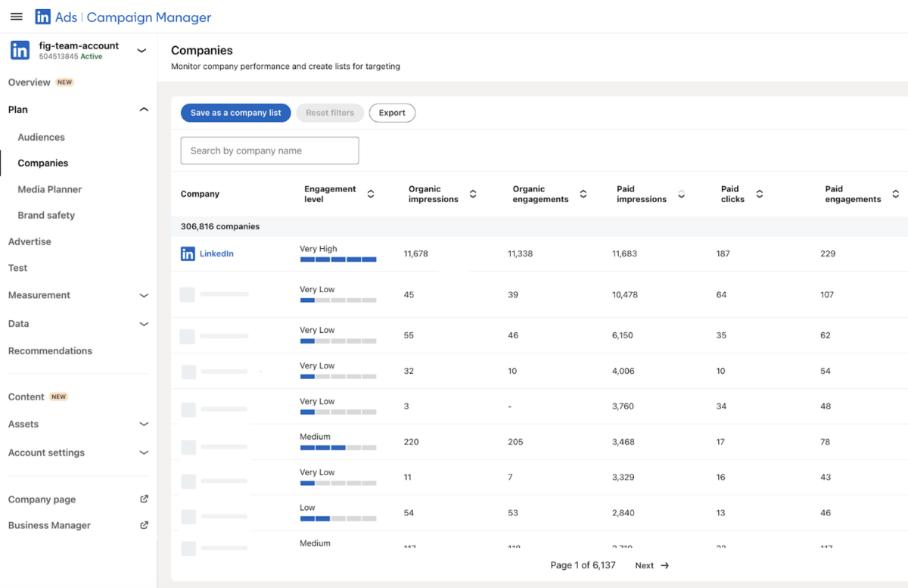Click the LinkedIn Ads logo in header
This screenshot has height=588, width=908.
coord(43,17)
